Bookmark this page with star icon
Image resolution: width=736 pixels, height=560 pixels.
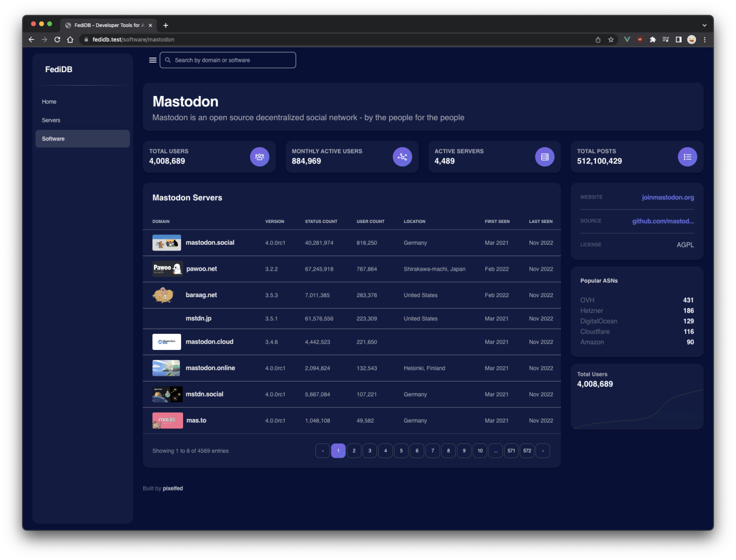coord(611,39)
